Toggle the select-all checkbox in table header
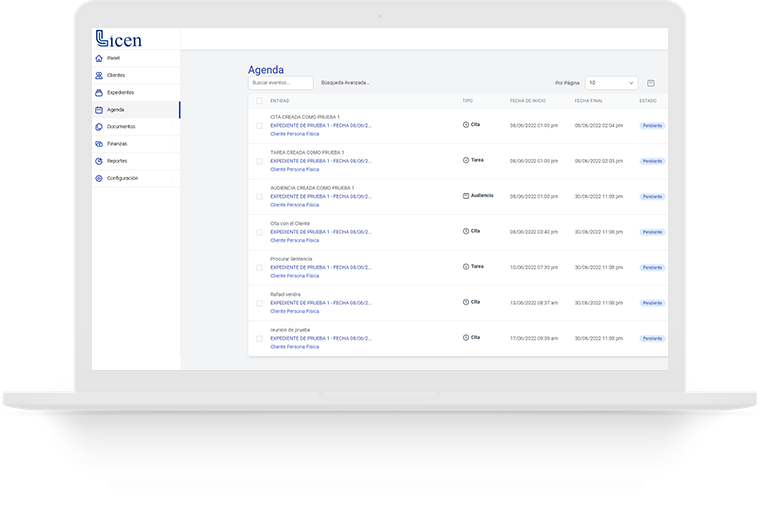Screen dimensions: 760x515 point(259,101)
